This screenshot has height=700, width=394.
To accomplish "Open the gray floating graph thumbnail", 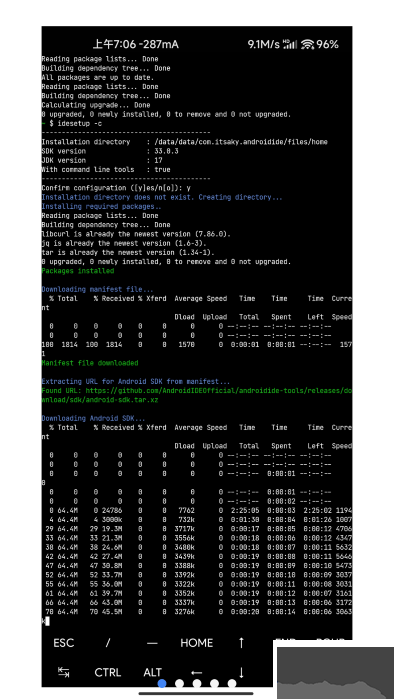I will click(336, 673).
